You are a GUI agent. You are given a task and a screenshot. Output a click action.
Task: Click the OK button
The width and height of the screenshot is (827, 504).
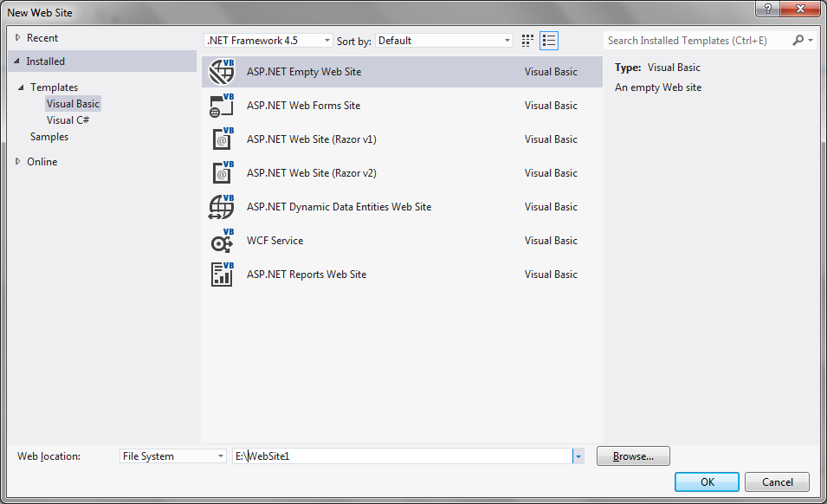point(707,481)
